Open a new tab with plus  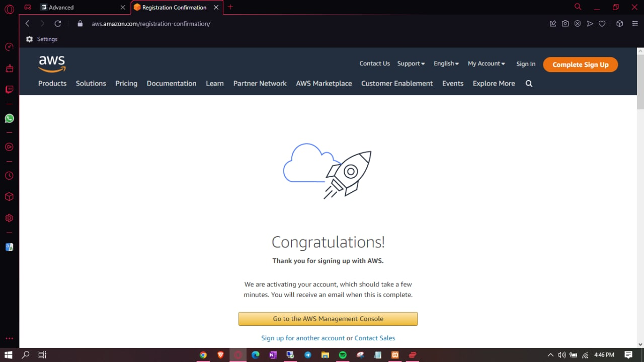click(x=230, y=7)
